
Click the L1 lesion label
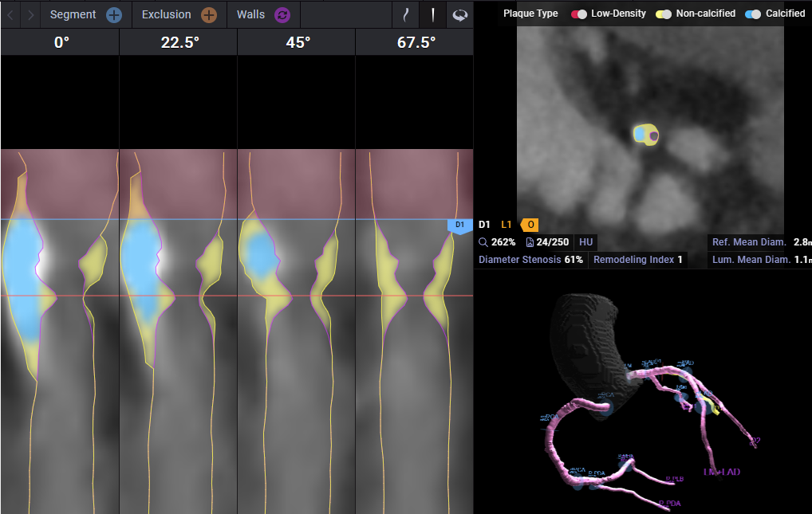coord(506,225)
